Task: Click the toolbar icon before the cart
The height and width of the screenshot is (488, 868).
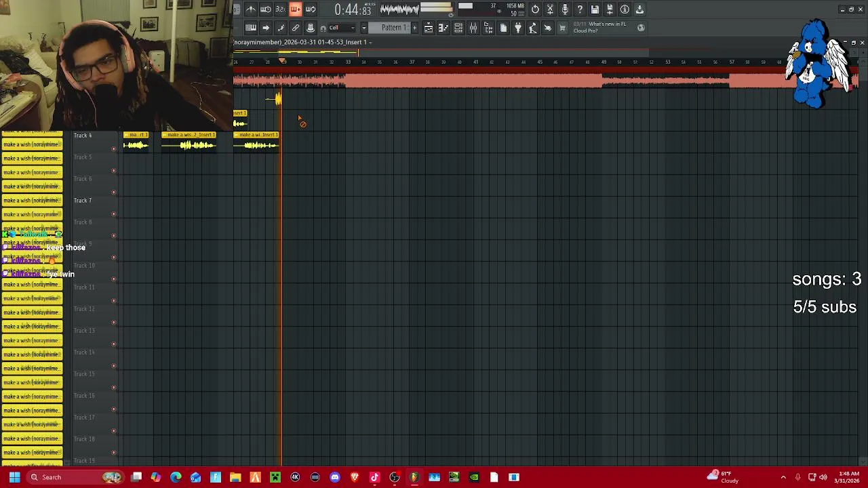Action: coord(548,28)
